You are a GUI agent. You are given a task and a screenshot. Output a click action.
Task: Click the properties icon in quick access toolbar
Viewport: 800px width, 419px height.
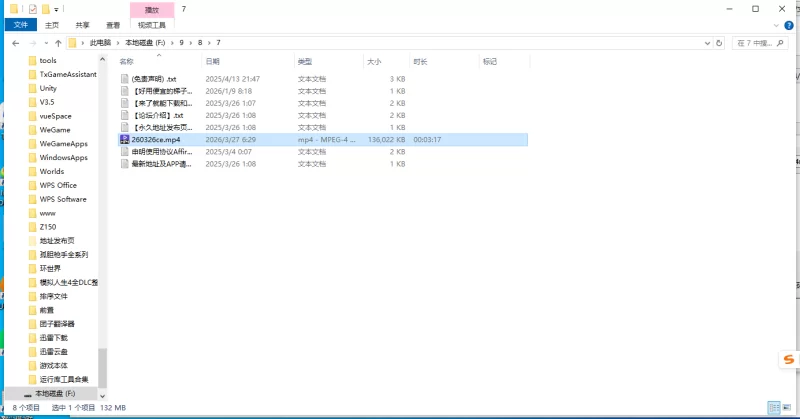(x=32, y=8)
